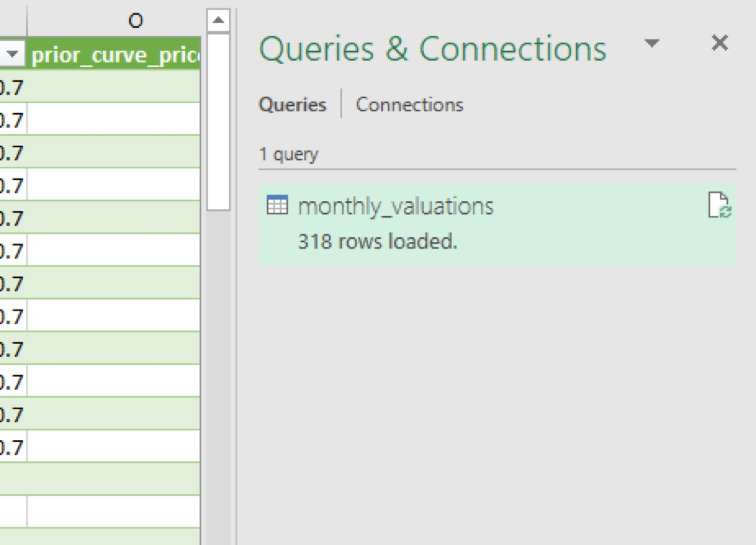
Task: Switch to the Queries tab
Action: [292, 105]
